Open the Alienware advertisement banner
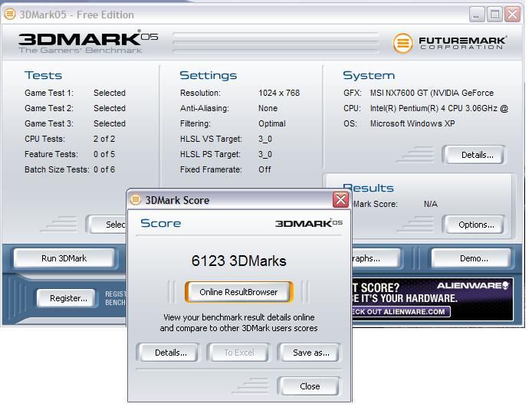This screenshot has width=532, height=407. (432, 299)
